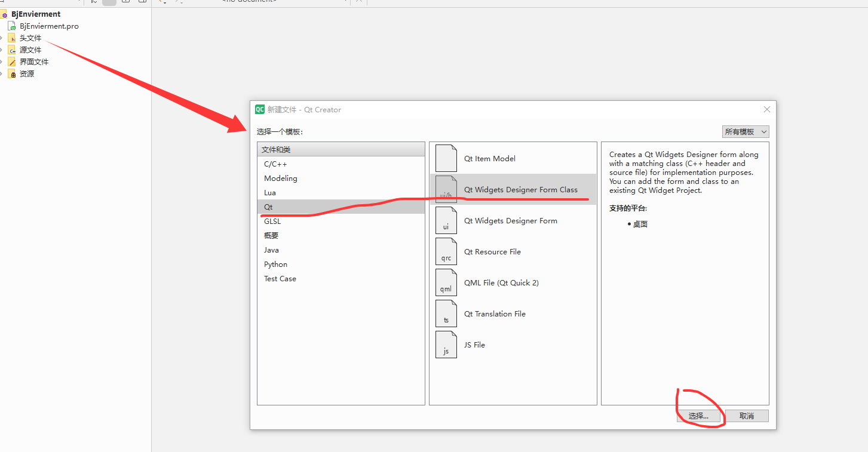868x452 pixels.
Task: Open the BjEnvierment.pro project file
Action: click(49, 26)
